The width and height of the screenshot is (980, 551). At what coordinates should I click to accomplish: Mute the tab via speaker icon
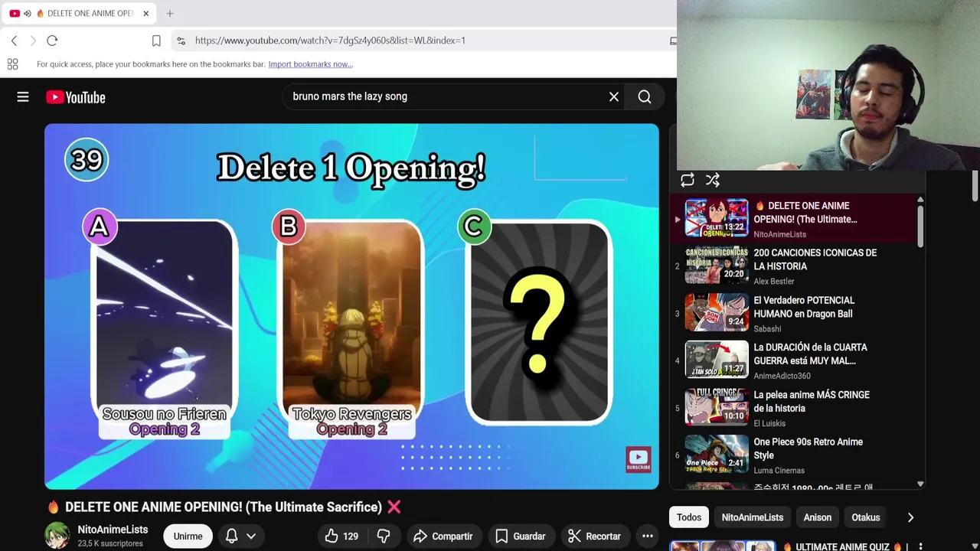[28, 13]
